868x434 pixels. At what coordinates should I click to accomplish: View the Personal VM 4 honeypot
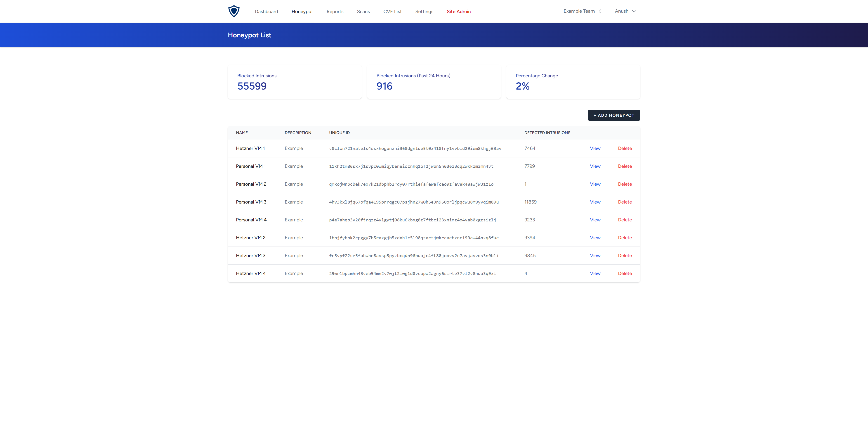[595, 220]
